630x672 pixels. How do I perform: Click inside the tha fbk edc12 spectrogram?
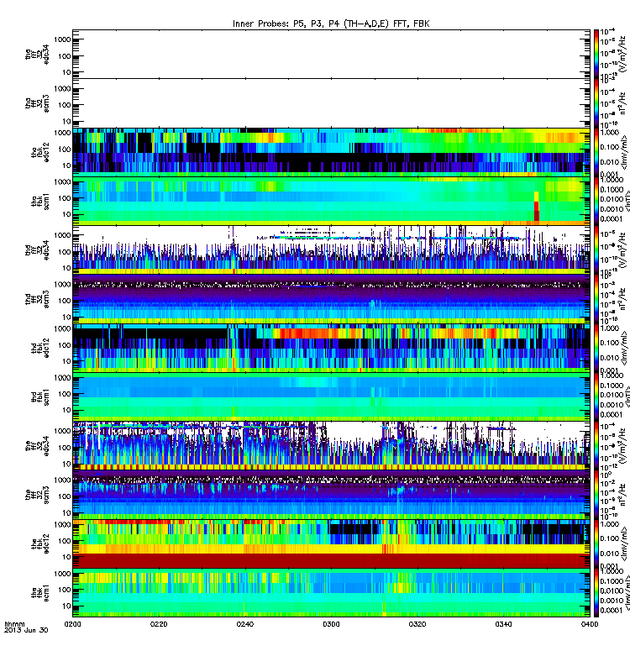(331, 152)
